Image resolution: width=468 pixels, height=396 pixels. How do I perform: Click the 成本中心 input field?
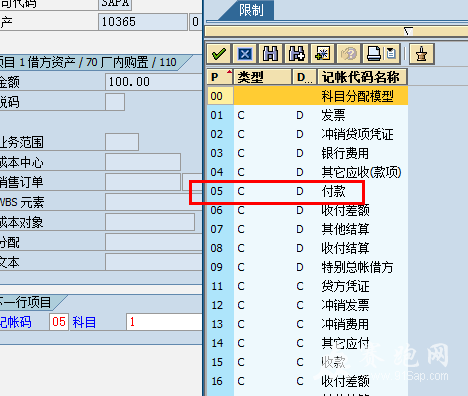[x=143, y=162]
